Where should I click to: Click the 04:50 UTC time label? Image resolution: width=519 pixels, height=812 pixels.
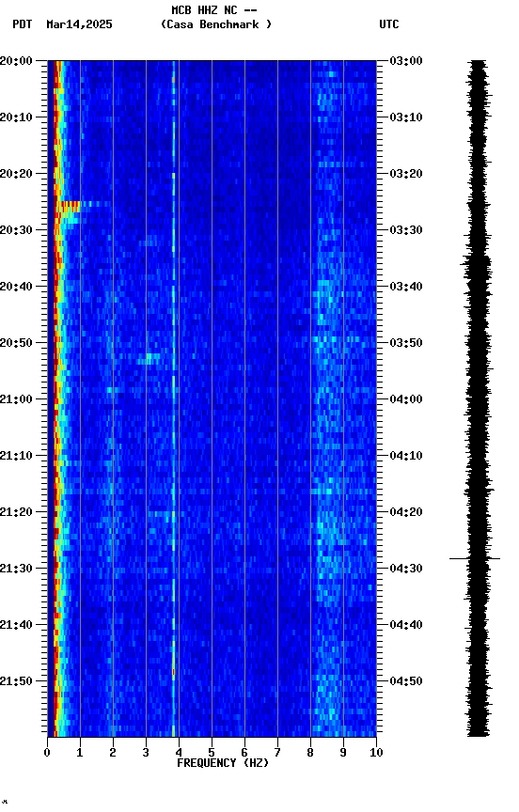click(406, 681)
